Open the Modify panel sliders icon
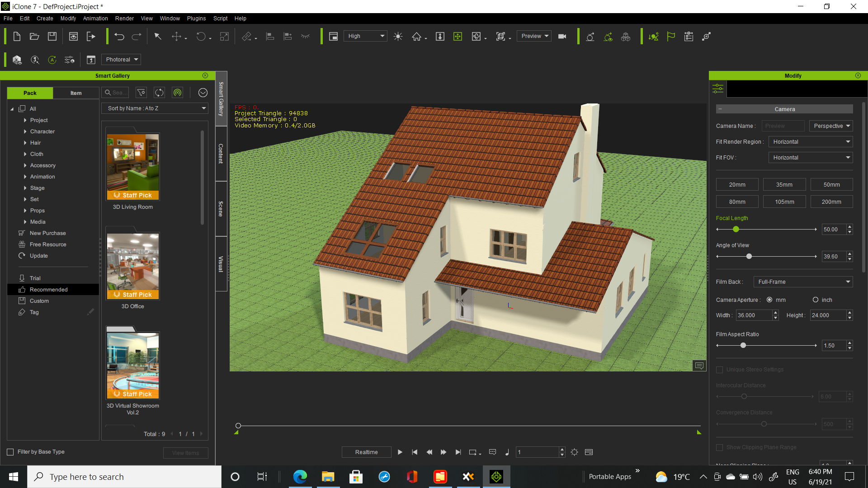 click(x=718, y=89)
